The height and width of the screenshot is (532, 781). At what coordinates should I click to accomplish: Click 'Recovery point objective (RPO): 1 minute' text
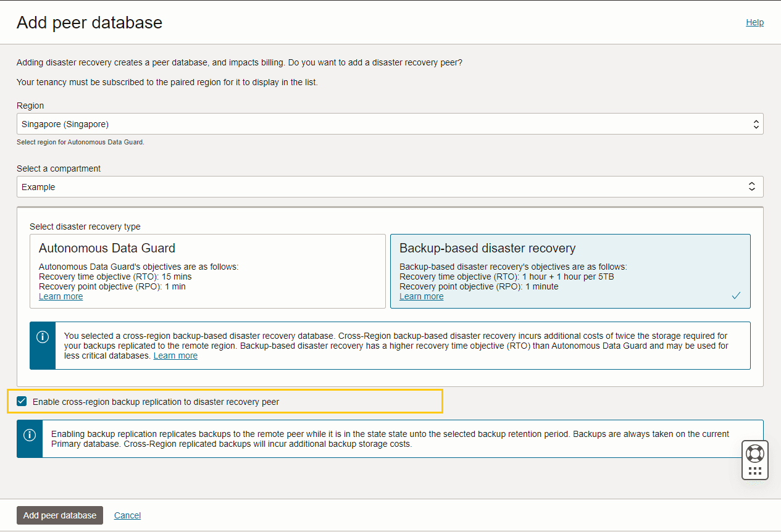pyautogui.click(x=478, y=286)
